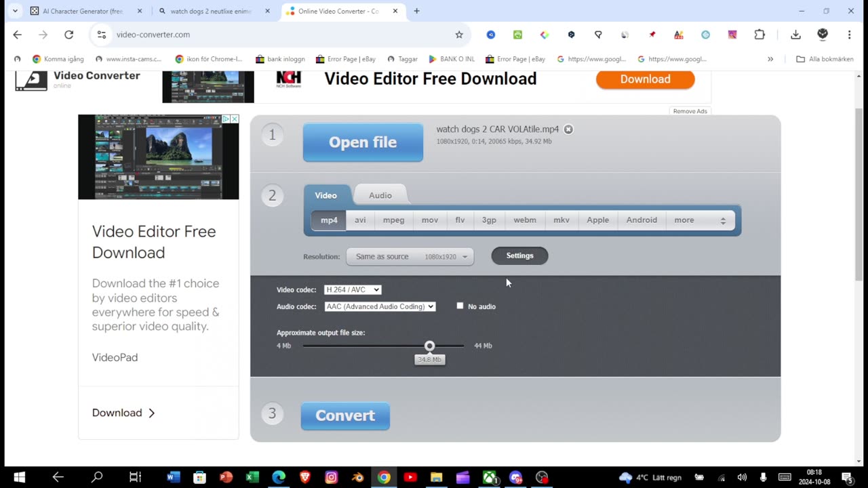Choose the Android format preset
The height and width of the screenshot is (488, 868).
[x=642, y=220]
